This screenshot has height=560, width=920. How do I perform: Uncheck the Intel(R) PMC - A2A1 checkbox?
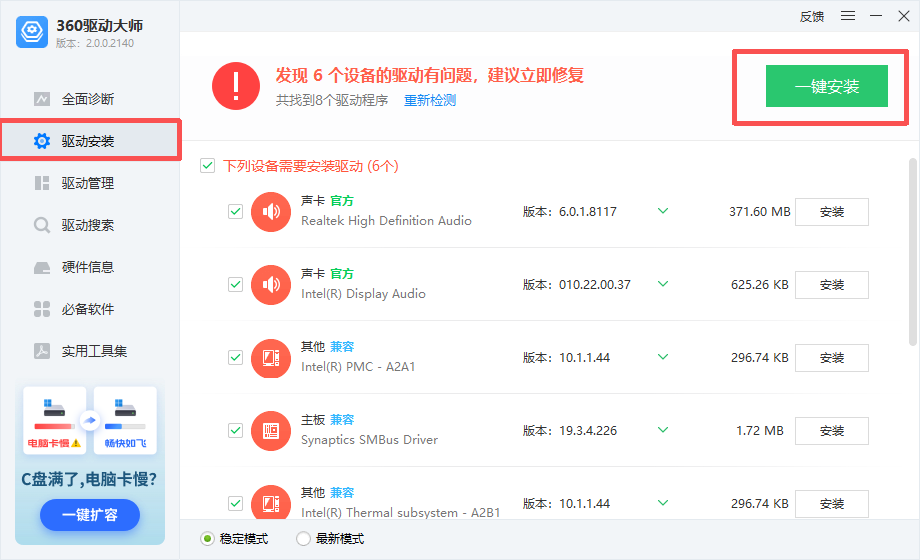[x=235, y=357]
